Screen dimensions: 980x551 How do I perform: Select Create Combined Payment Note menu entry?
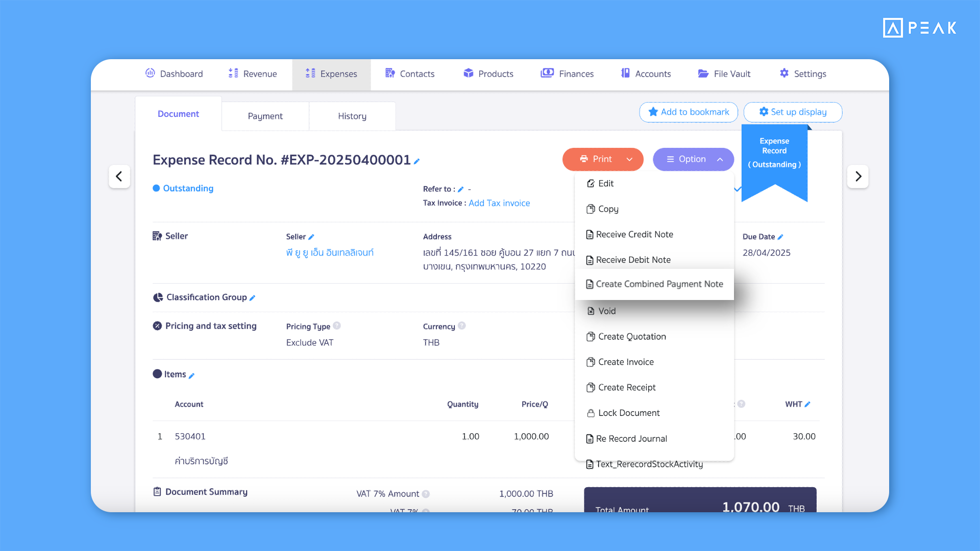[659, 284]
